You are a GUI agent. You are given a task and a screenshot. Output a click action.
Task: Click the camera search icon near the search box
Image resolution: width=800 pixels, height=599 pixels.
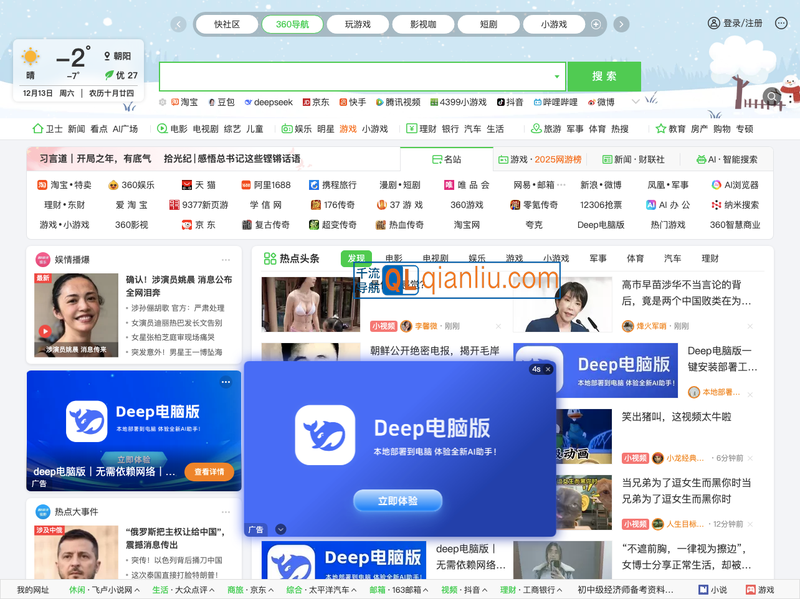click(x=770, y=95)
